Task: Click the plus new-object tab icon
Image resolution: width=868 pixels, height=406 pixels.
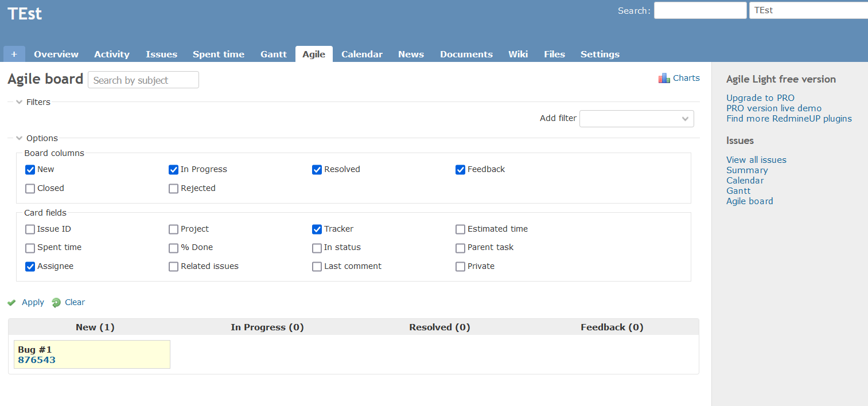Action: pos(14,54)
